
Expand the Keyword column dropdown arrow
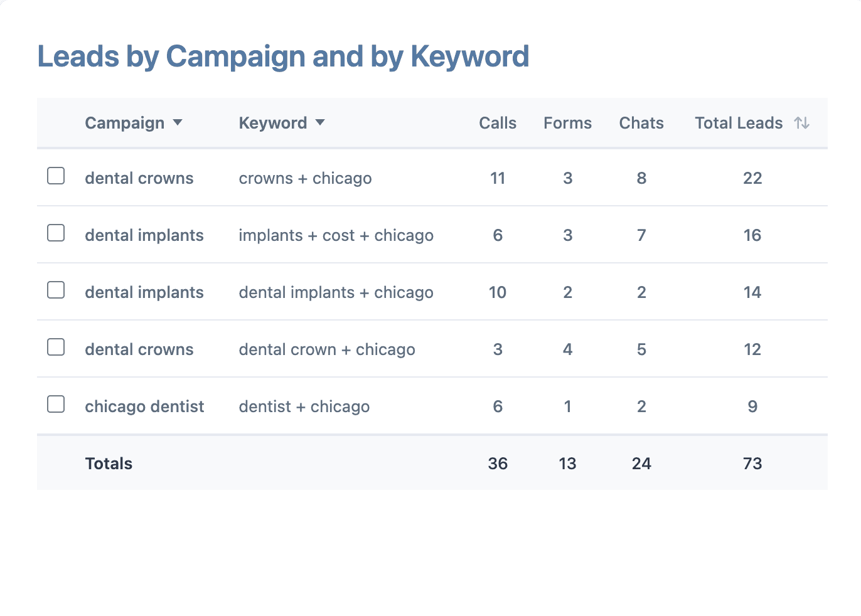[x=320, y=122]
